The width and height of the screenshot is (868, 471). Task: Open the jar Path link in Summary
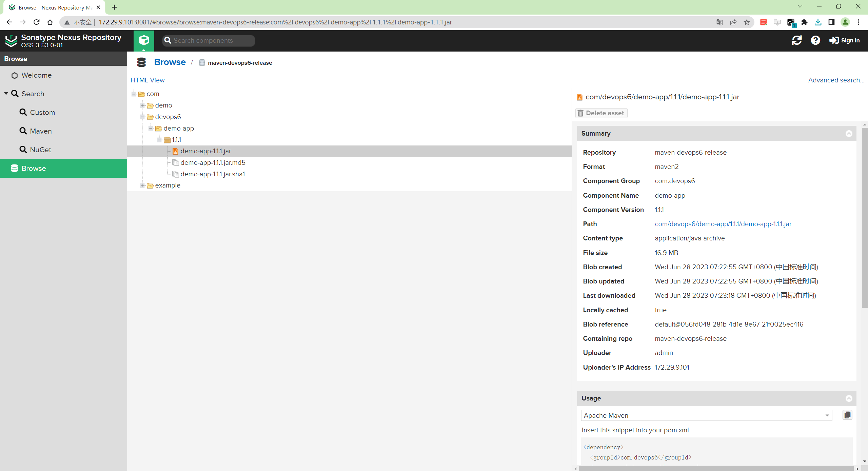pyautogui.click(x=723, y=224)
